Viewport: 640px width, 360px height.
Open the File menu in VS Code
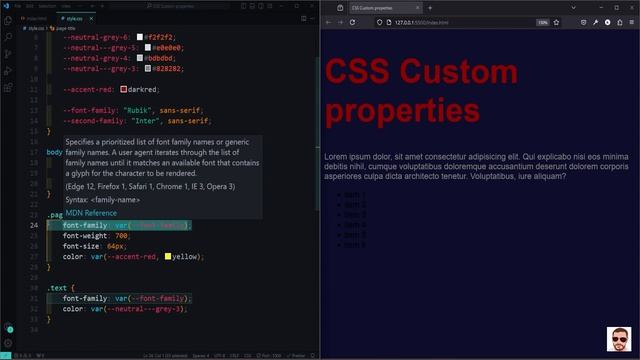[x=18, y=6]
